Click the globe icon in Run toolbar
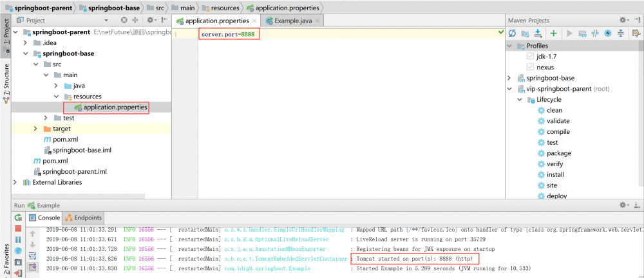Viewport: 644px width, 278px height. [x=18, y=250]
